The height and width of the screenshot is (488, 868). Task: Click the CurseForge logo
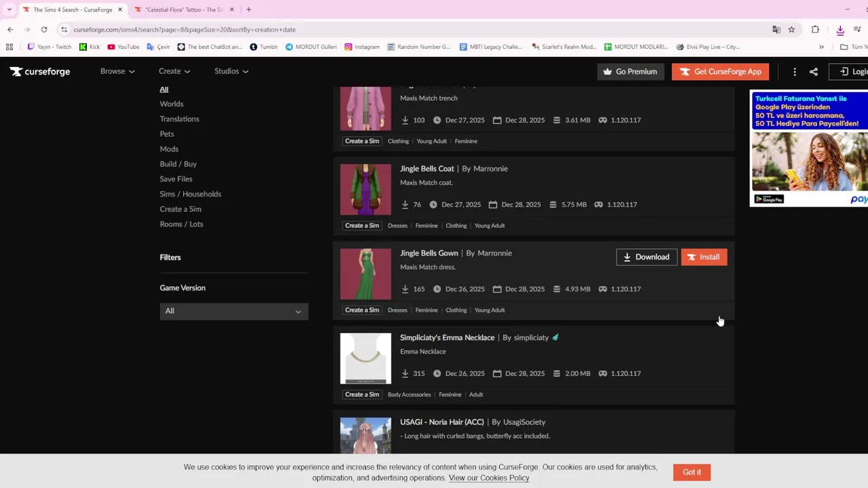coord(40,71)
